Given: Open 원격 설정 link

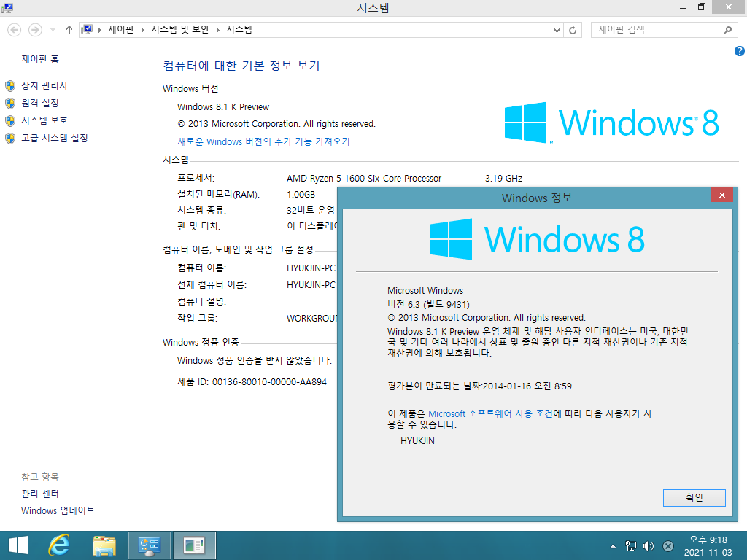Looking at the screenshot, I should 40,103.
